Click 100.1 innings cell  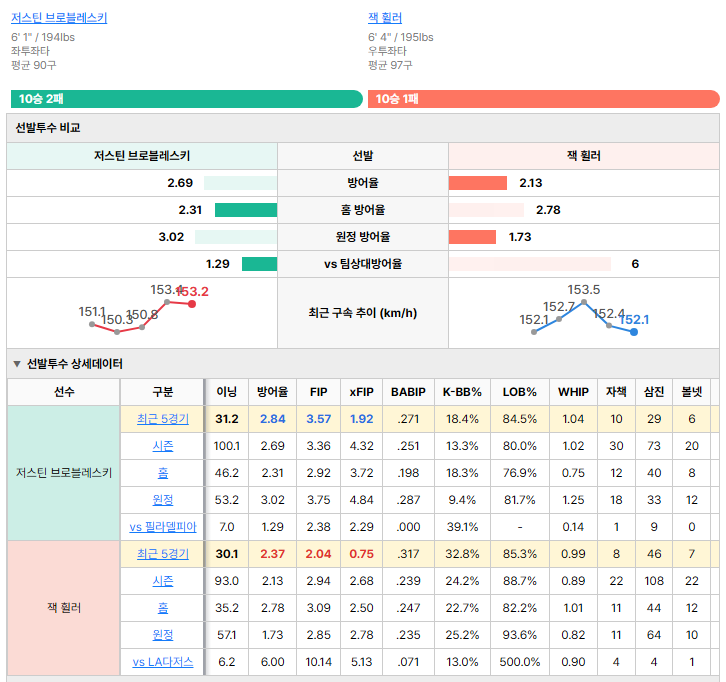tap(226, 446)
